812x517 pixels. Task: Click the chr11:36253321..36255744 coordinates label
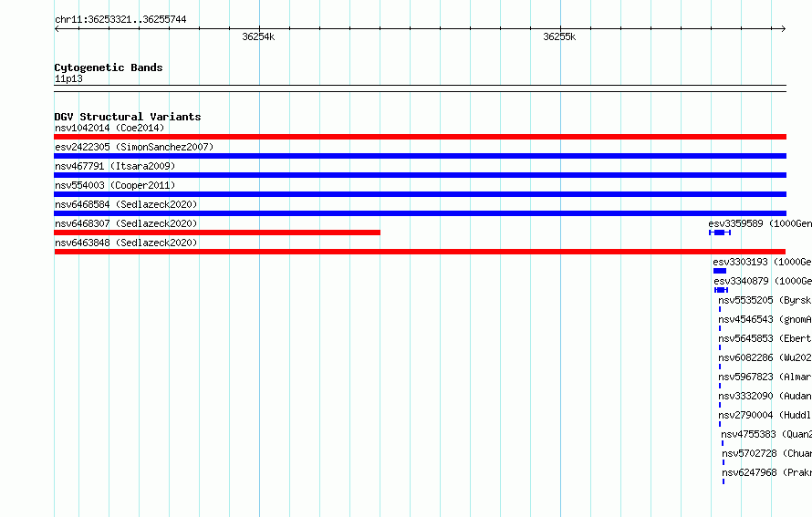tap(120, 19)
